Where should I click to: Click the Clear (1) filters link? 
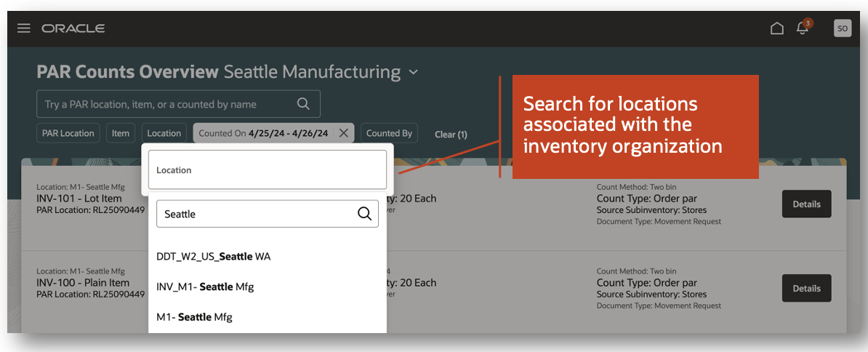tap(451, 135)
